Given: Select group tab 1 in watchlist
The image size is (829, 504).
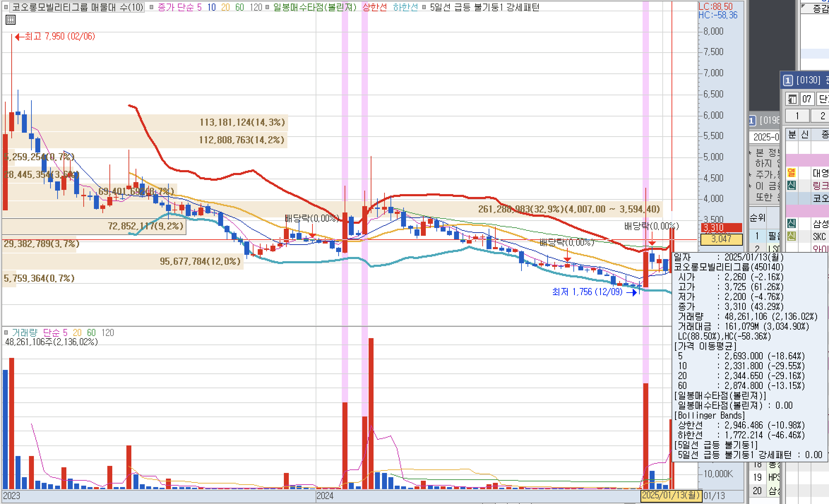Looking at the screenshot, I should [797, 116].
